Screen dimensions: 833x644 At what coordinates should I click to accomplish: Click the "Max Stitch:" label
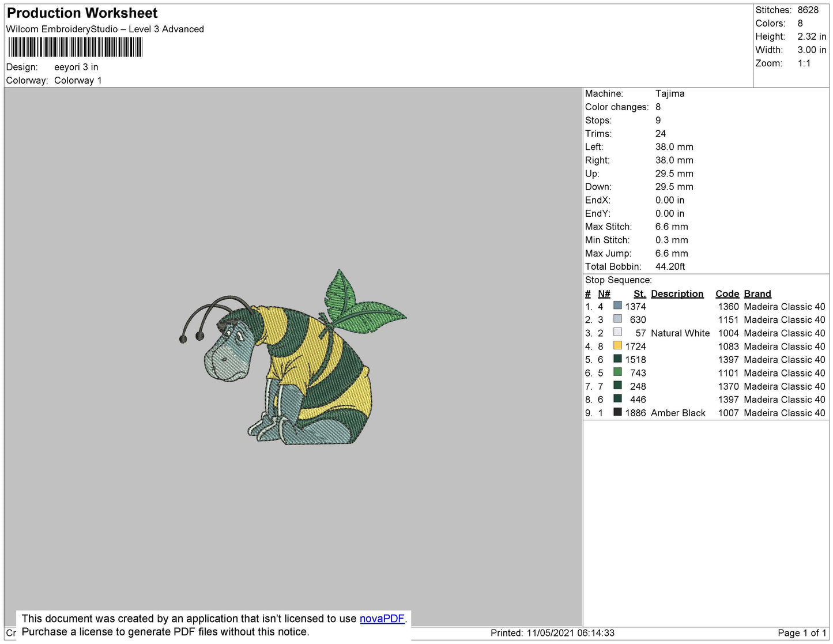pyautogui.click(x=609, y=227)
